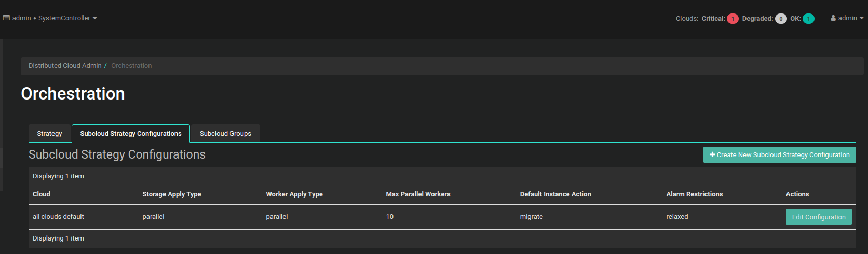This screenshot has height=254, width=868.
Task: Click the green OK clouds count badge
Action: (x=808, y=19)
